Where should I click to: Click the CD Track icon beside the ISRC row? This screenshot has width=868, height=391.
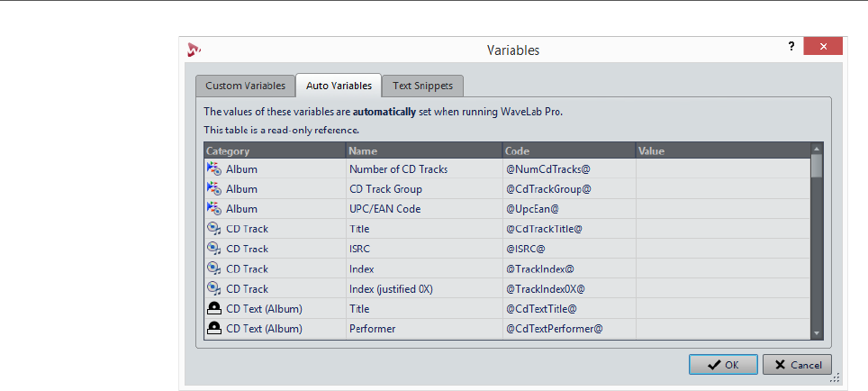click(214, 249)
